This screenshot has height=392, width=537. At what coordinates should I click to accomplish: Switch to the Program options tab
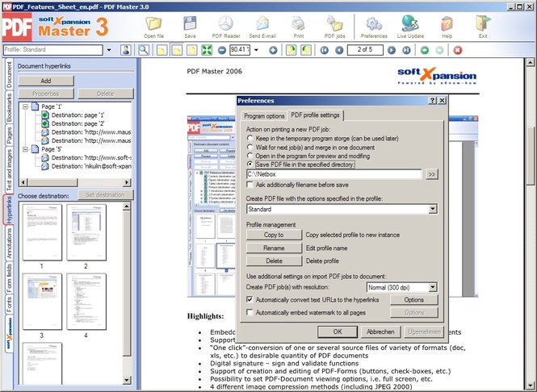coord(264,116)
